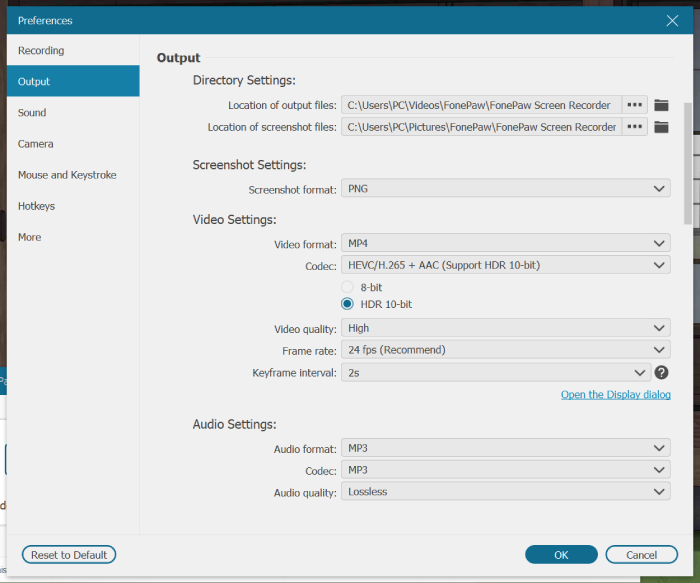Open the Video format MP4 dropdown
This screenshot has width=700, height=583.
point(506,243)
